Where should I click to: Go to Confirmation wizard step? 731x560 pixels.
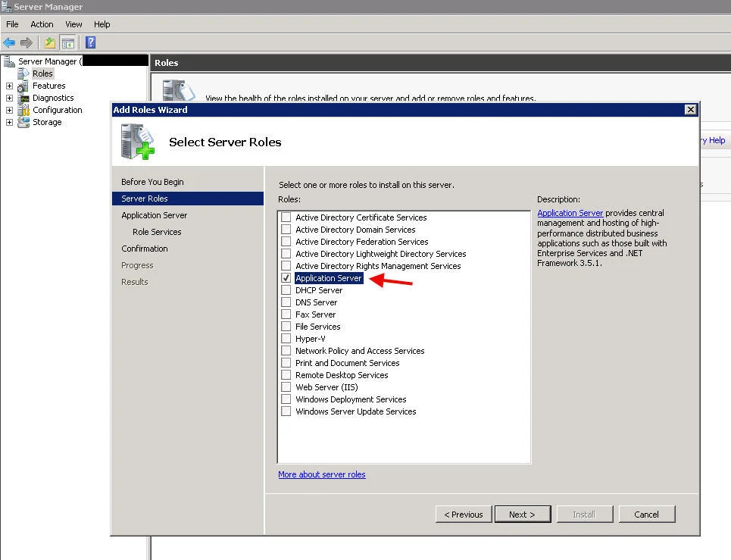[145, 249]
